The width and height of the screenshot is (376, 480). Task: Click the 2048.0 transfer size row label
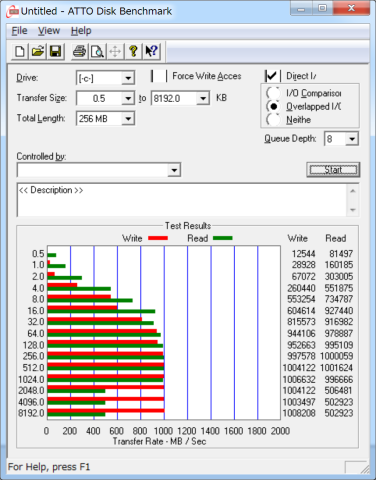click(31, 390)
